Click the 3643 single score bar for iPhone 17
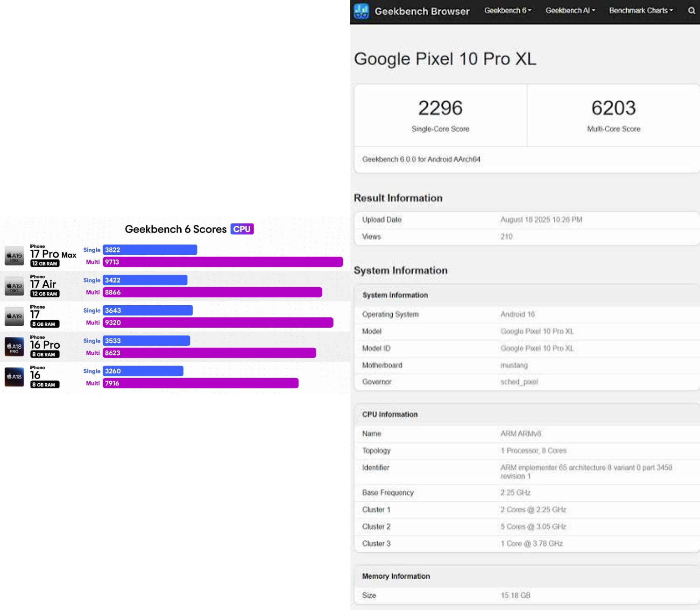 point(148,310)
